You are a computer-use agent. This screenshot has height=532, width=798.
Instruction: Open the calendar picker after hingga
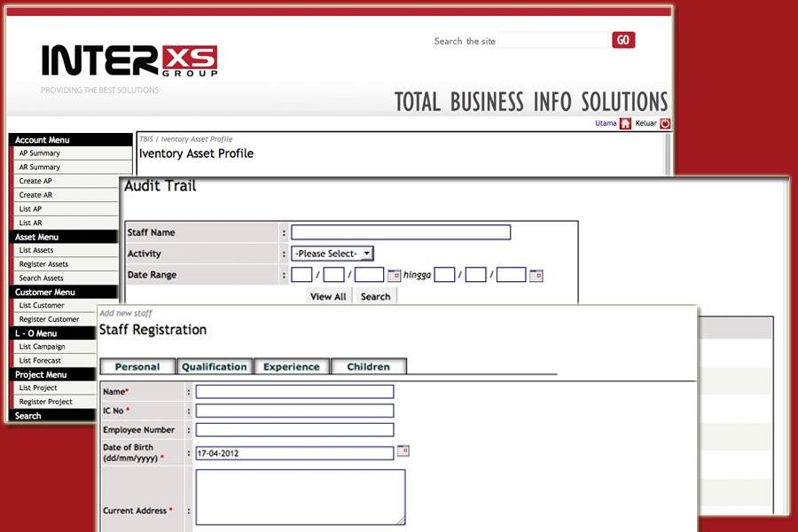coord(536,276)
